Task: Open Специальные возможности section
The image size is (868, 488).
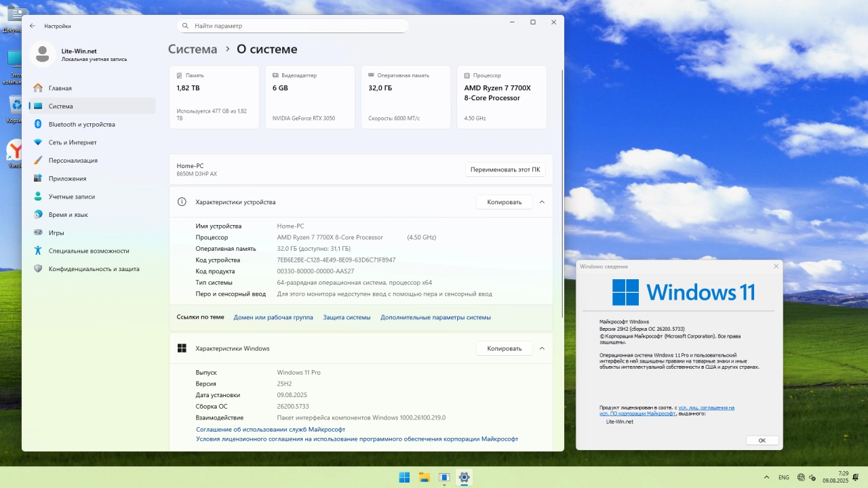Action: coord(92,251)
